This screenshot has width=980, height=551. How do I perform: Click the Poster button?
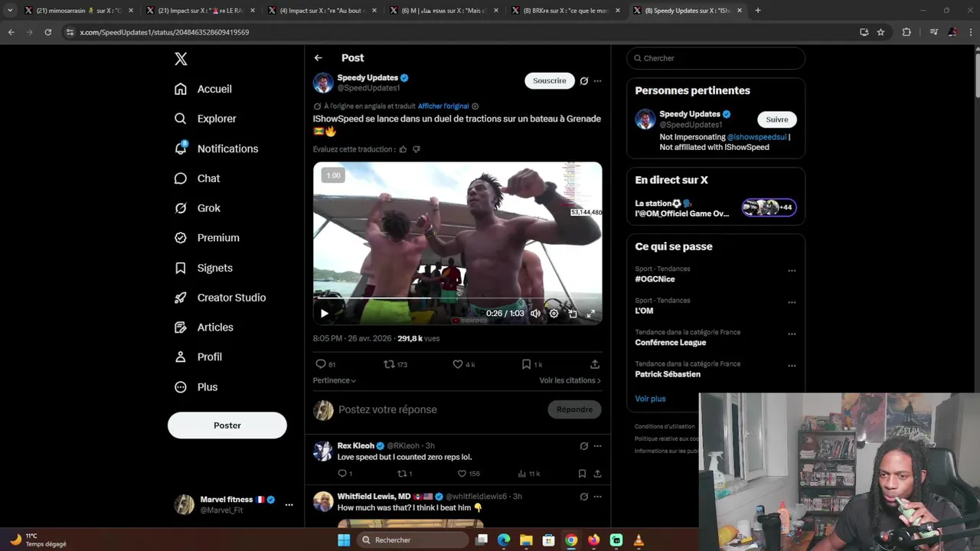point(227,425)
